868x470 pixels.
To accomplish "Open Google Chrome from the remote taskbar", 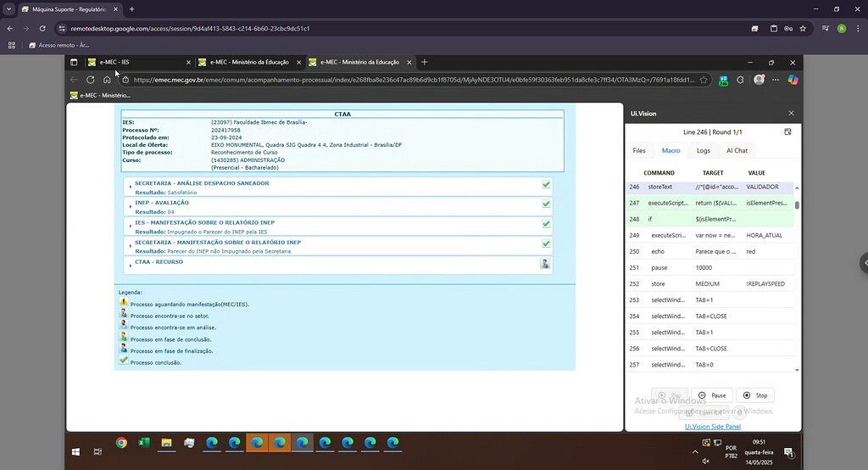I will [121, 442].
